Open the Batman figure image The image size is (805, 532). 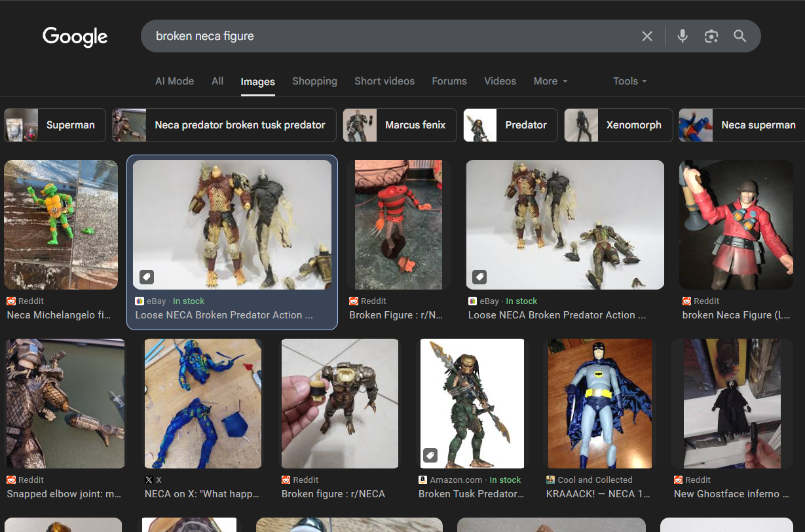[x=601, y=404]
